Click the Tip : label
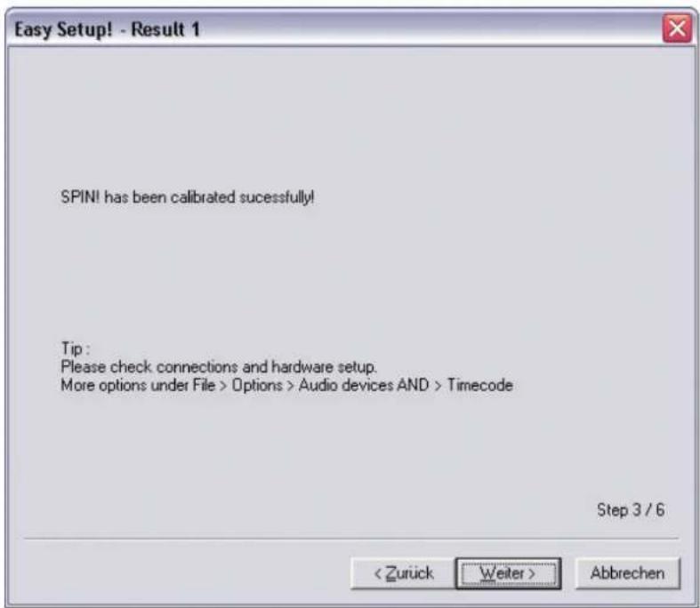Viewport: 700px width, 608px height. (75, 348)
